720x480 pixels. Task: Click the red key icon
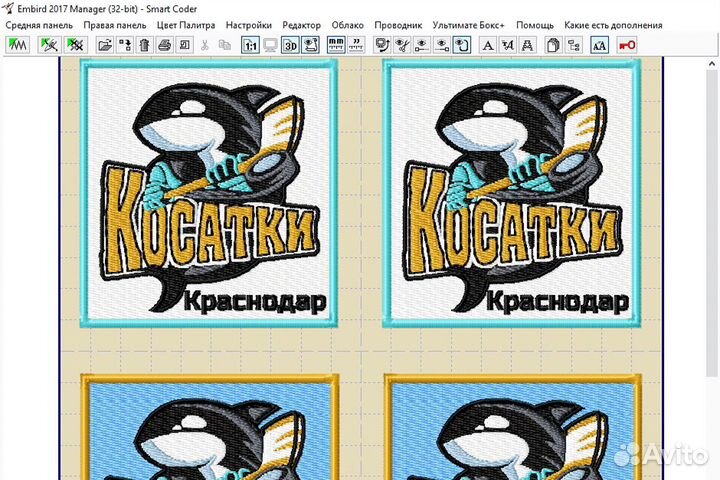[x=626, y=45]
